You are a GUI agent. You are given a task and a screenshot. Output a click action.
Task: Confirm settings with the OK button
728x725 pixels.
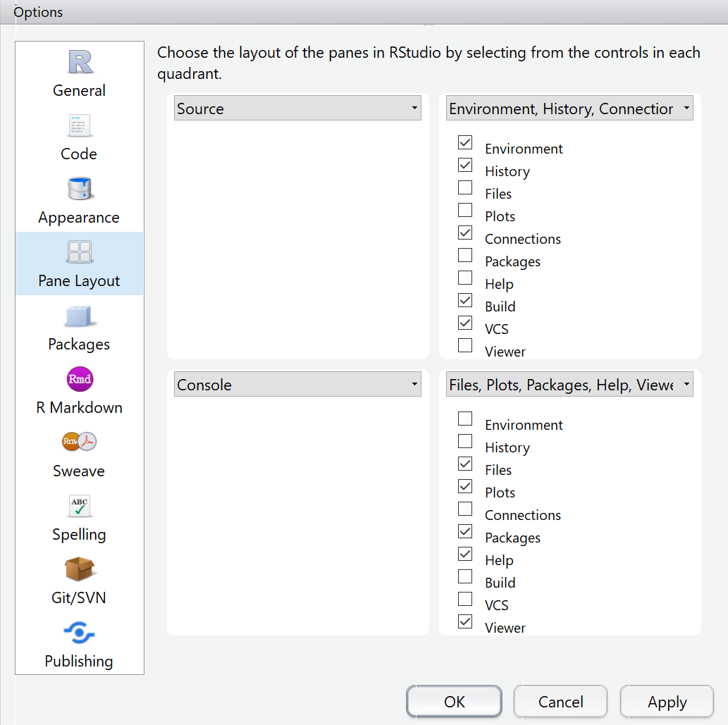(454, 701)
